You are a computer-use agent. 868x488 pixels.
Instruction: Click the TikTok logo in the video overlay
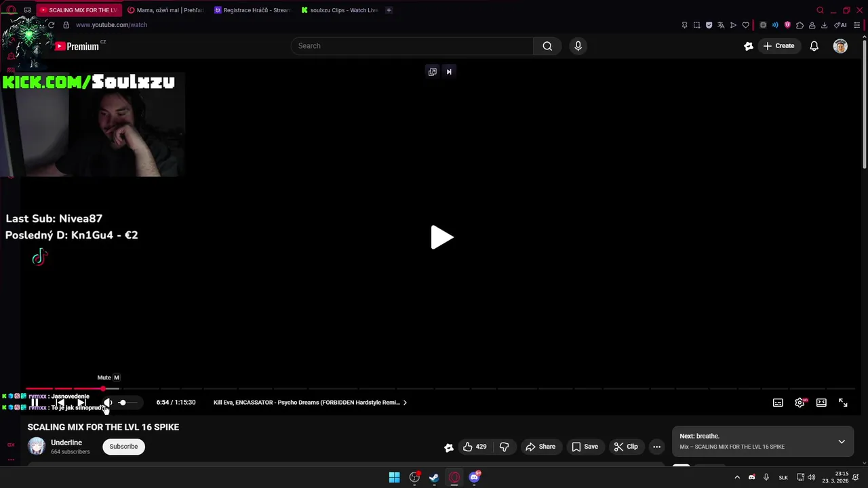pos(39,257)
